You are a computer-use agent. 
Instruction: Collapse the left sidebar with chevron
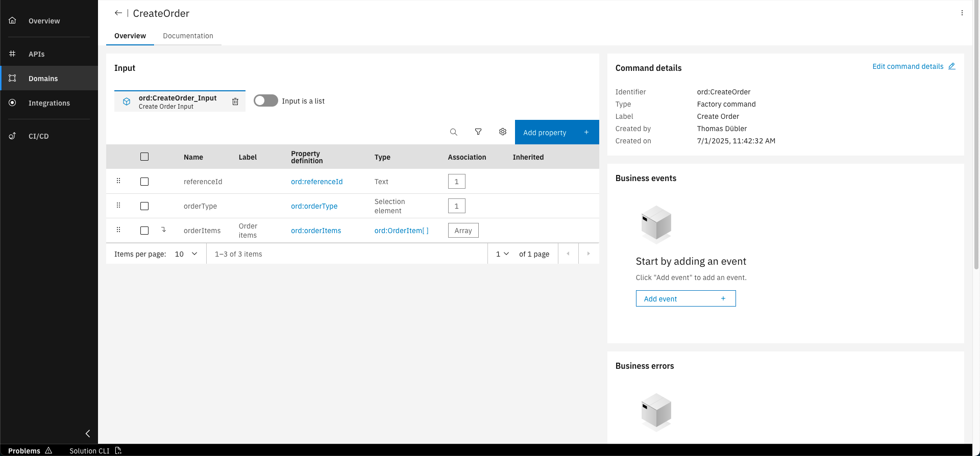[x=88, y=434]
